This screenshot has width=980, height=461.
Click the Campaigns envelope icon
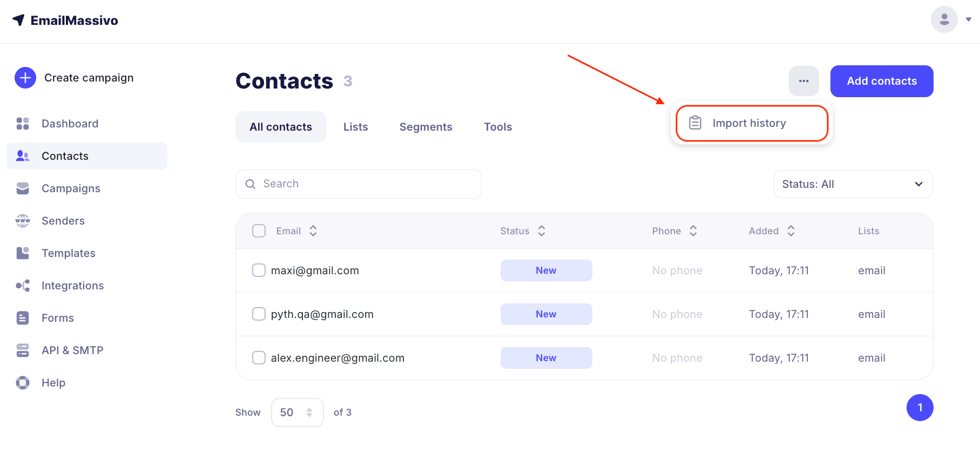click(23, 188)
